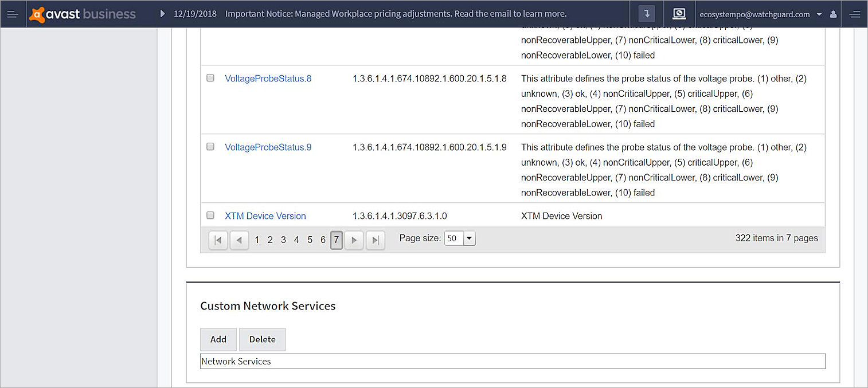The image size is (868, 388).
Task: Select the XTM Device Version checkbox
Action: [x=210, y=215]
